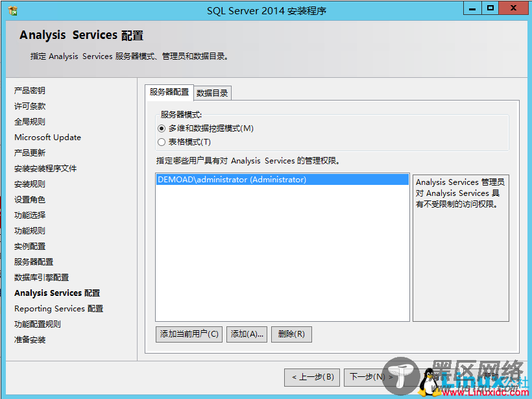Click 数据库引擎配置 step in sidebar
Image resolution: width=532 pixels, height=399 pixels.
coord(42,278)
